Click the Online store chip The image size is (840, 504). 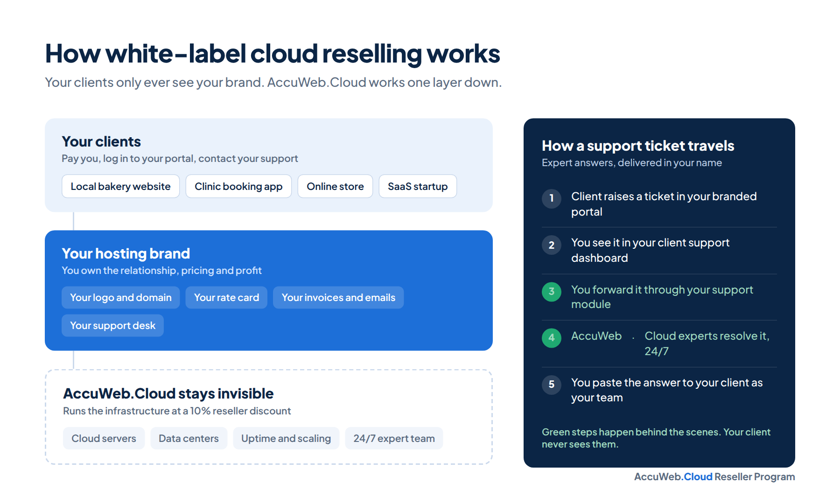pos(335,186)
